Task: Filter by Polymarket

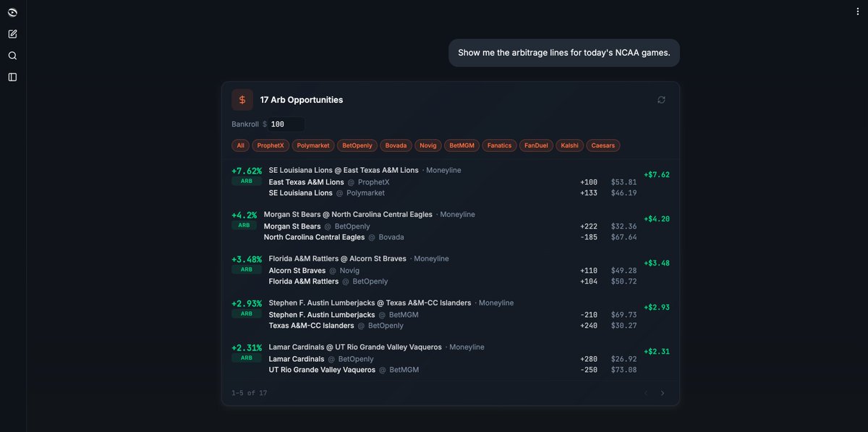Action: [313, 145]
